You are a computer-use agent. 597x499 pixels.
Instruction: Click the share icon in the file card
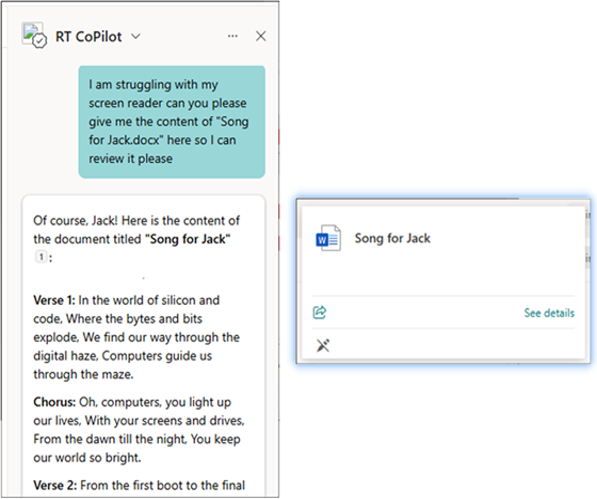click(319, 312)
